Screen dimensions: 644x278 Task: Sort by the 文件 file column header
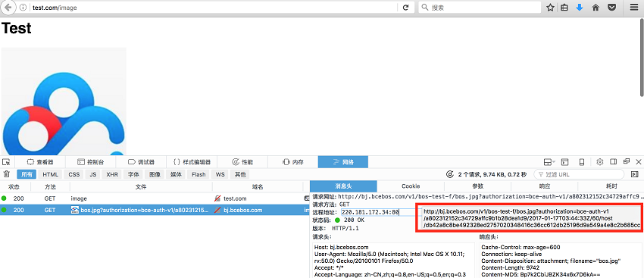pyautogui.click(x=140, y=187)
